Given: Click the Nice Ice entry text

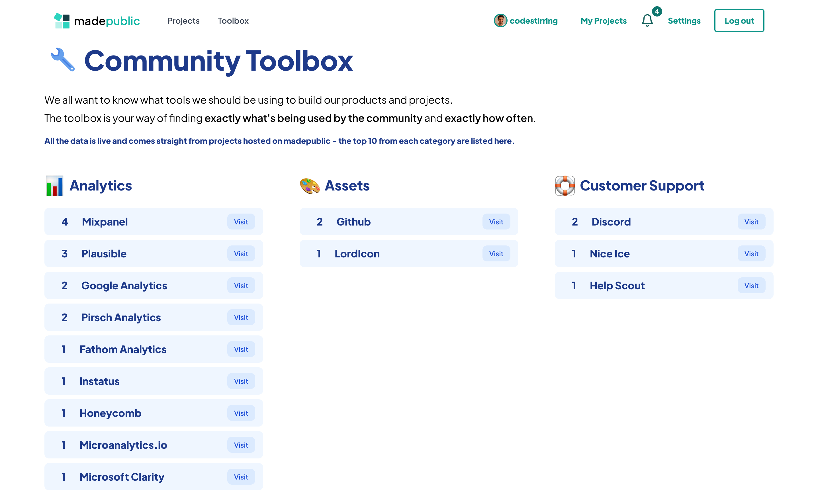Looking at the screenshot, I should [610, 254].
